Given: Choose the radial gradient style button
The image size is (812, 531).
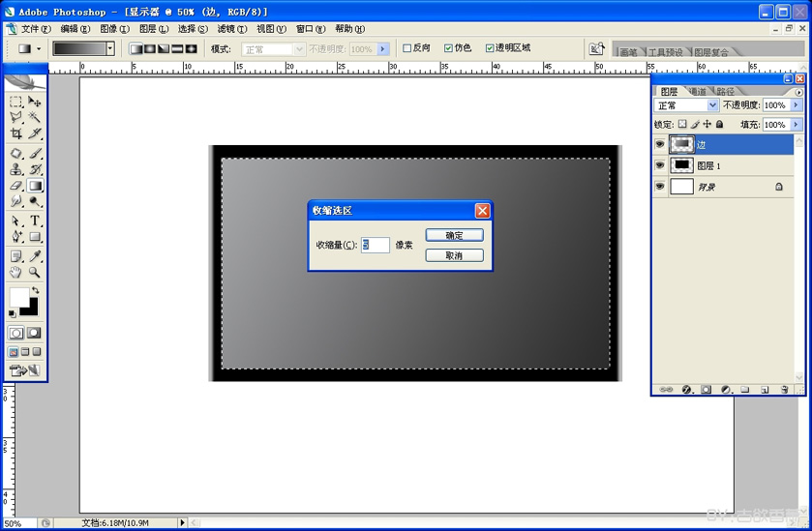Looking at the screenshot, I should [x=150, y=48].
